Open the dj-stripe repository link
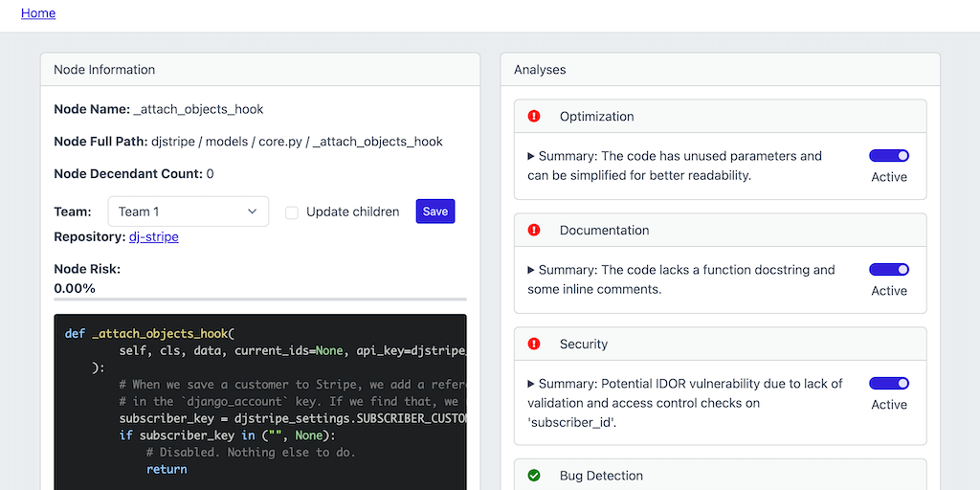The image size is (980, 490). (x=153, y=236)
